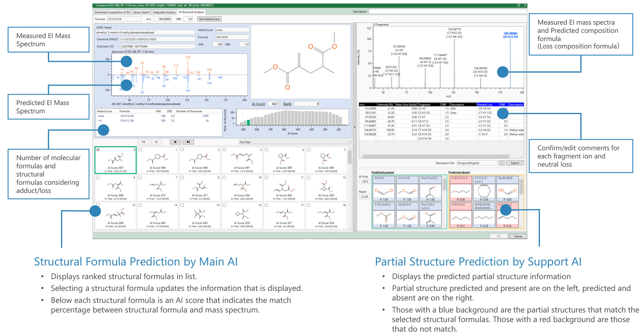Click the next page arrow button
This screenshot has height=336, width=644.
pos(175,142)
